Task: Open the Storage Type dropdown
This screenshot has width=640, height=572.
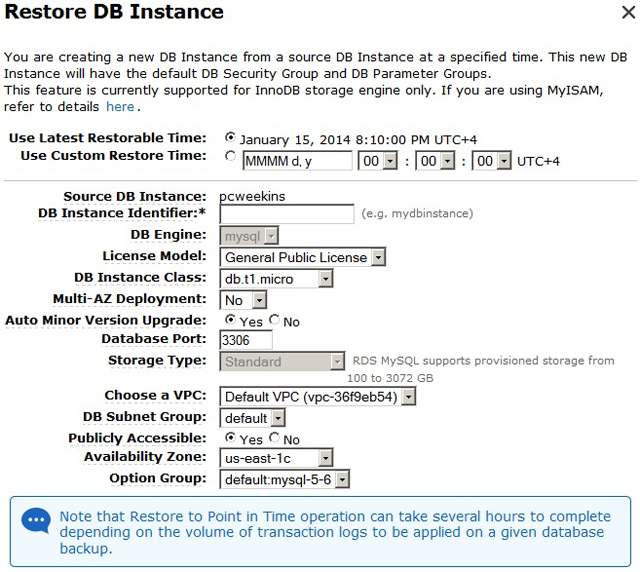Action: tap(282, 361)
